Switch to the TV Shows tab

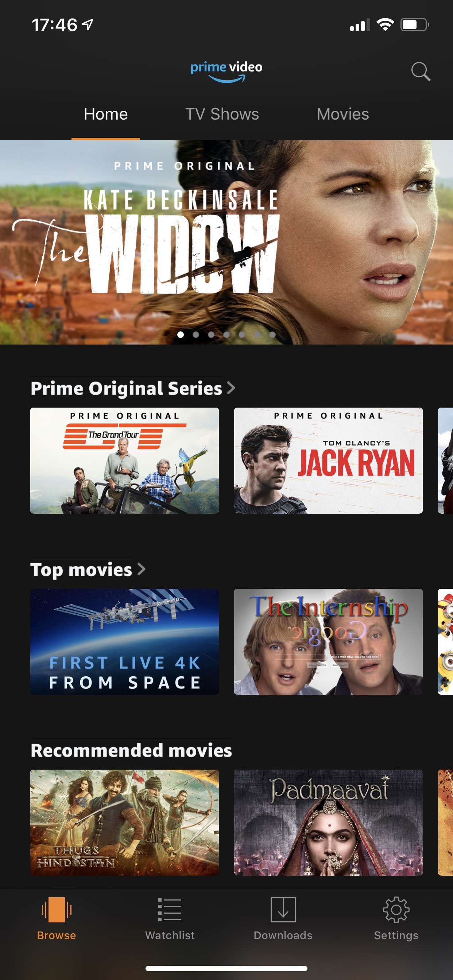[x=222, y=114]
